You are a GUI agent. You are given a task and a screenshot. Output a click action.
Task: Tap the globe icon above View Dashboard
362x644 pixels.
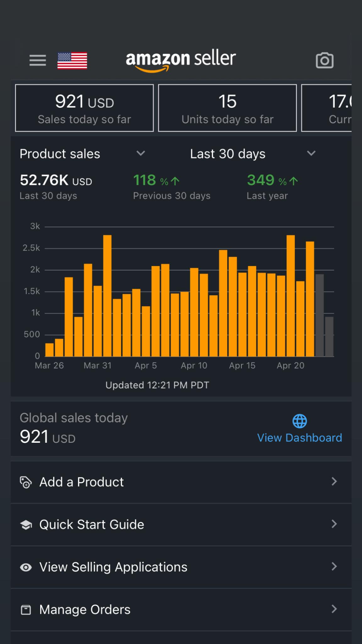[x=299, y=421]
